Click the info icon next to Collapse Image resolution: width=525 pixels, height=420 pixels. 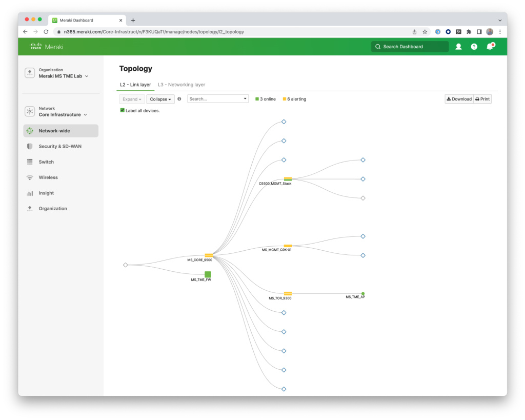[x=179, y=99]
